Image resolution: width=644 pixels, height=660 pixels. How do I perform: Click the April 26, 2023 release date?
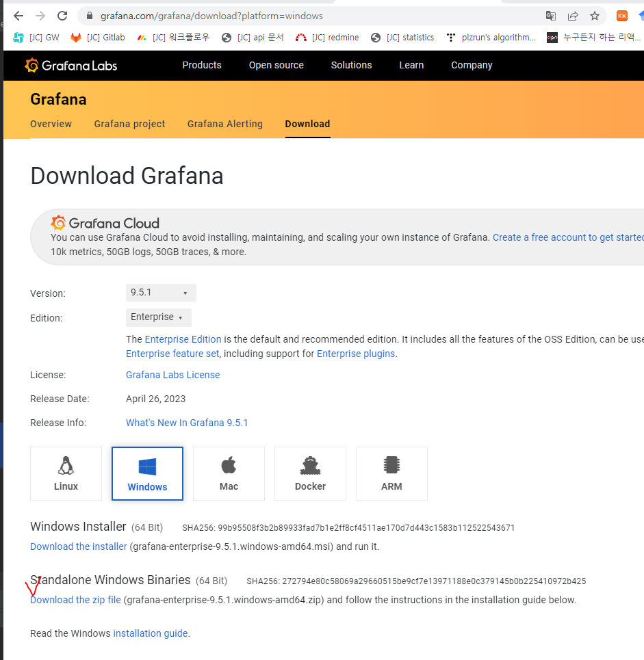click(x=155, y=399)
